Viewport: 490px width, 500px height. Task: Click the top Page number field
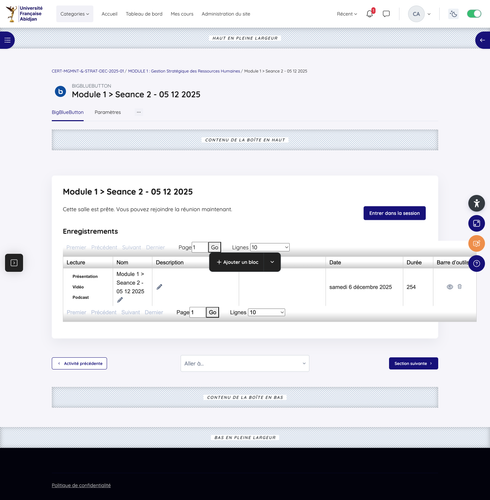(x=200, y=247)
